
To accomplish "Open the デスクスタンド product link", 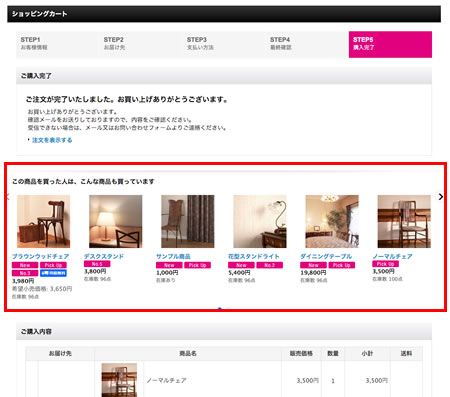I will pos(104,256).
